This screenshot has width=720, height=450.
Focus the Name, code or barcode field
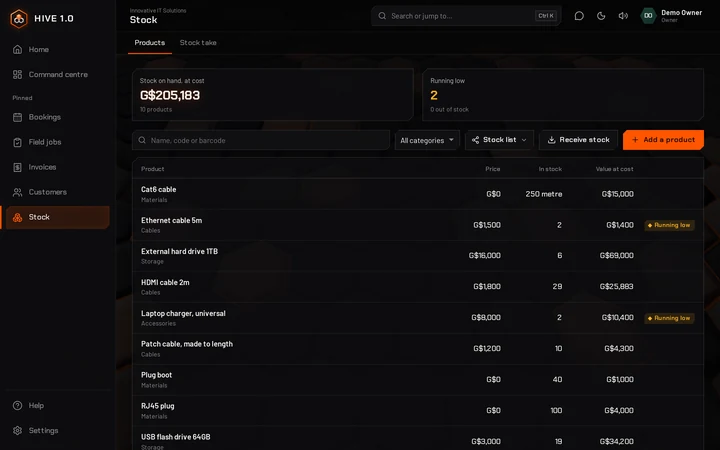pyautogui.click(x=261, y=140)
